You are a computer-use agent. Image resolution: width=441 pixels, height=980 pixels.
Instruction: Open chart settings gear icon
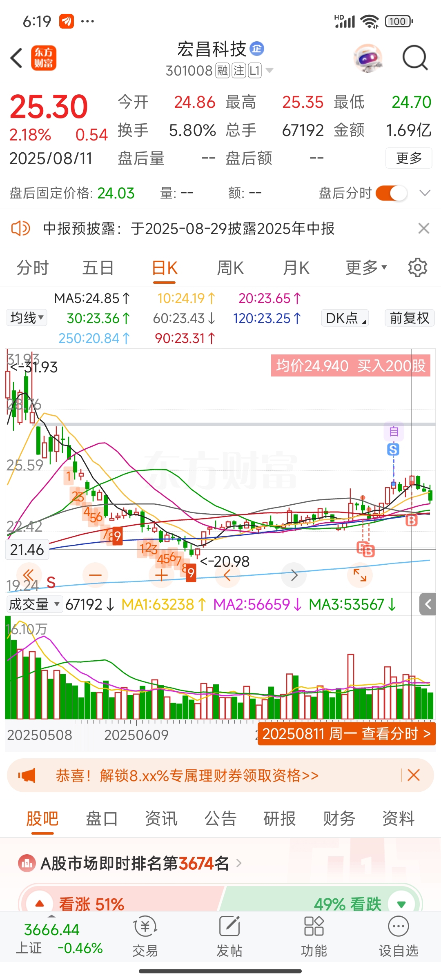(417, 267)
